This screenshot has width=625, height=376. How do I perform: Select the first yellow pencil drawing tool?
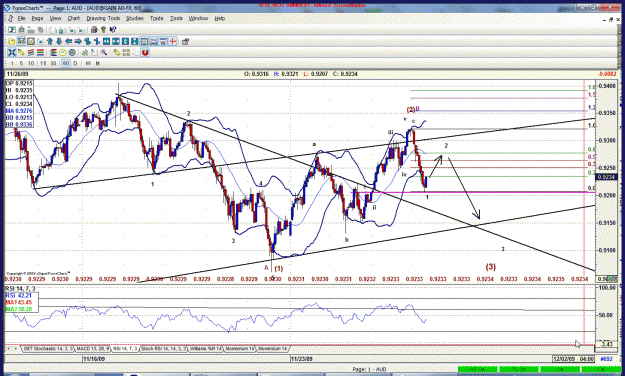[21, 53]
